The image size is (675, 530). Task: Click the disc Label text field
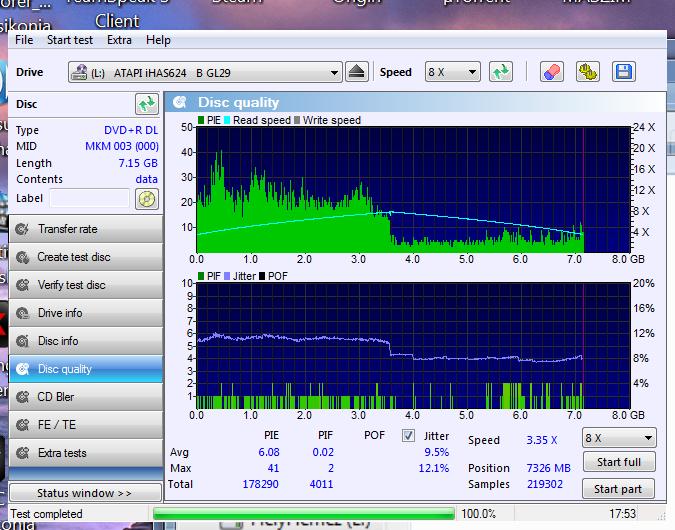coord(89,198)
